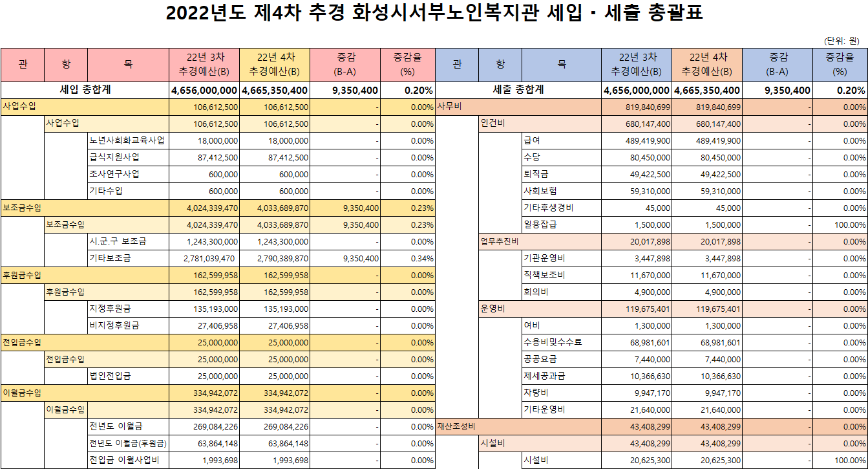Select the 기타후생경비 cell
The image size is (868, 469).
[548, 208]
